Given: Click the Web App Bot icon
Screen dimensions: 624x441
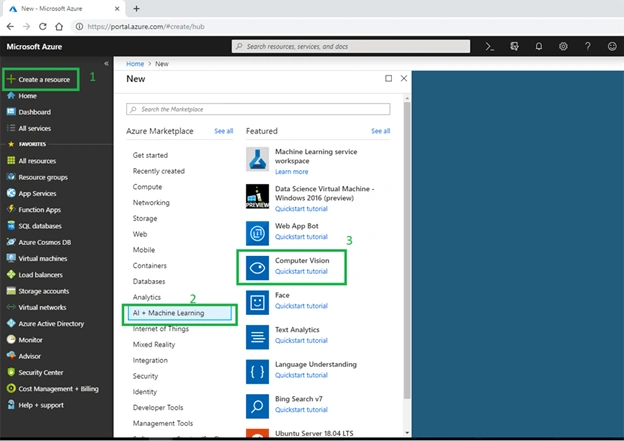Looking at the screenshot, I should click(x=257, y=233).
